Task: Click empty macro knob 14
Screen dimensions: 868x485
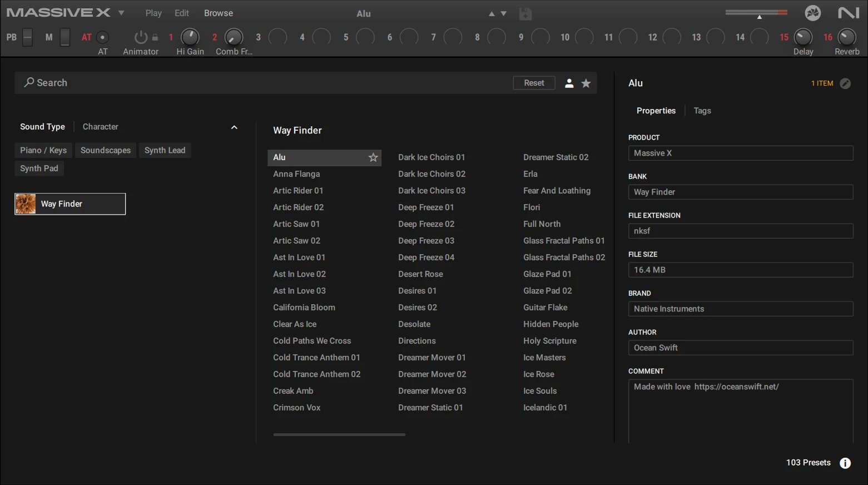Action: click(x=759, y=37)
